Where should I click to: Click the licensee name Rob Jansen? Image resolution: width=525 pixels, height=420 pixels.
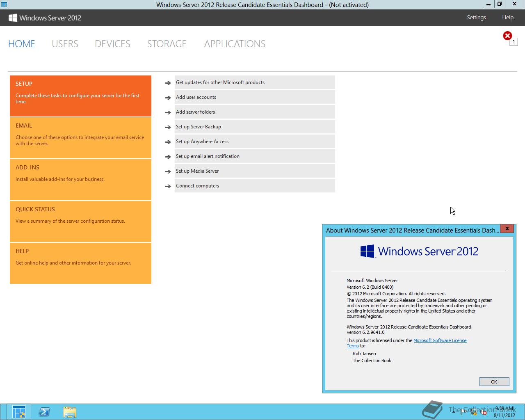point(364,354)
